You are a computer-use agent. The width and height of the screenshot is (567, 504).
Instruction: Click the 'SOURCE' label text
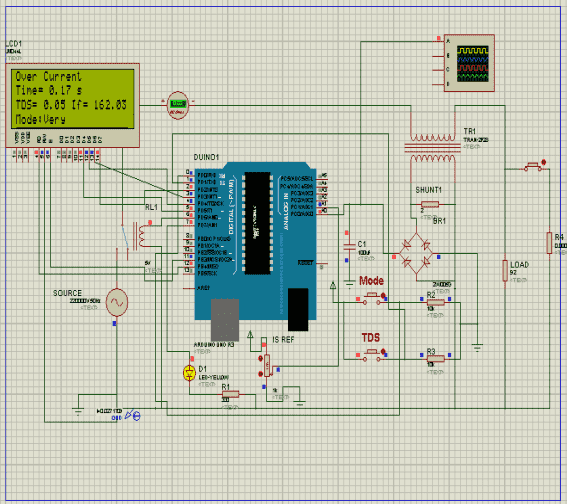(67, 293)
